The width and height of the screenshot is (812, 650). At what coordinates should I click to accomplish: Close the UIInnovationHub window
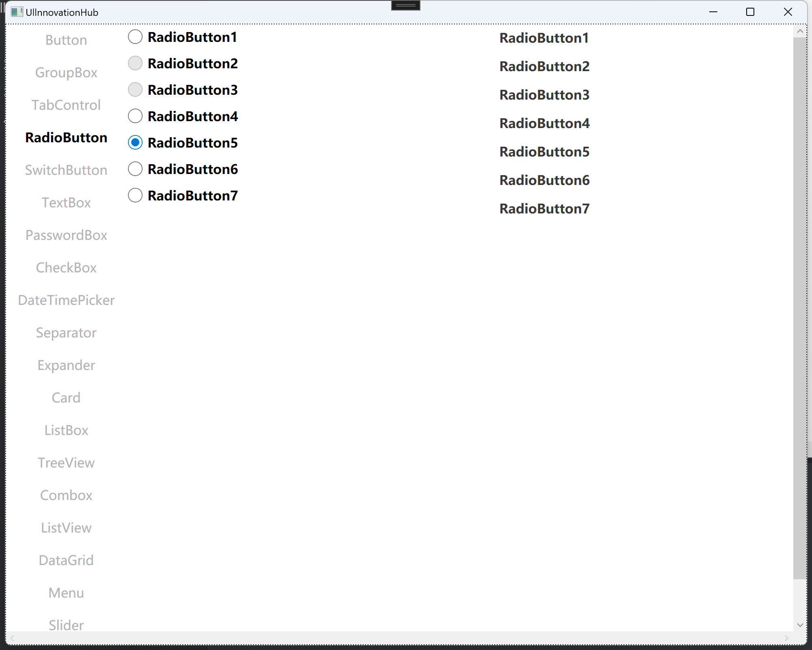pos(788,12)
